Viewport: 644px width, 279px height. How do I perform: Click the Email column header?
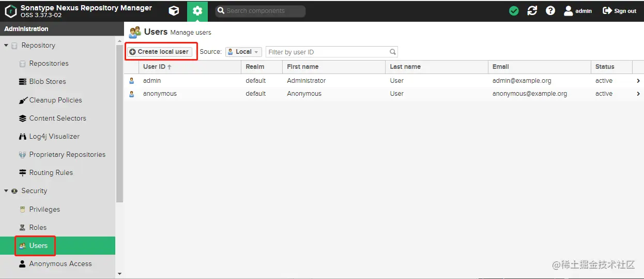pos(540,67)
